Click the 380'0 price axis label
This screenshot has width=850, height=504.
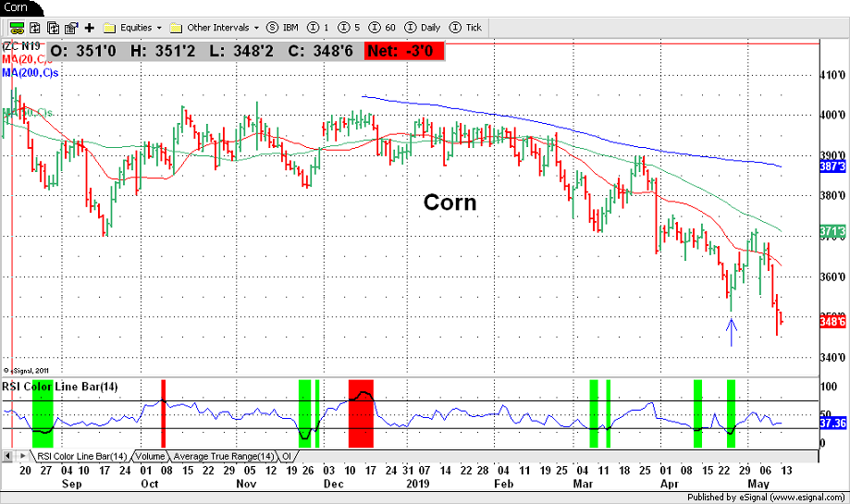click(x=832, y=195)
